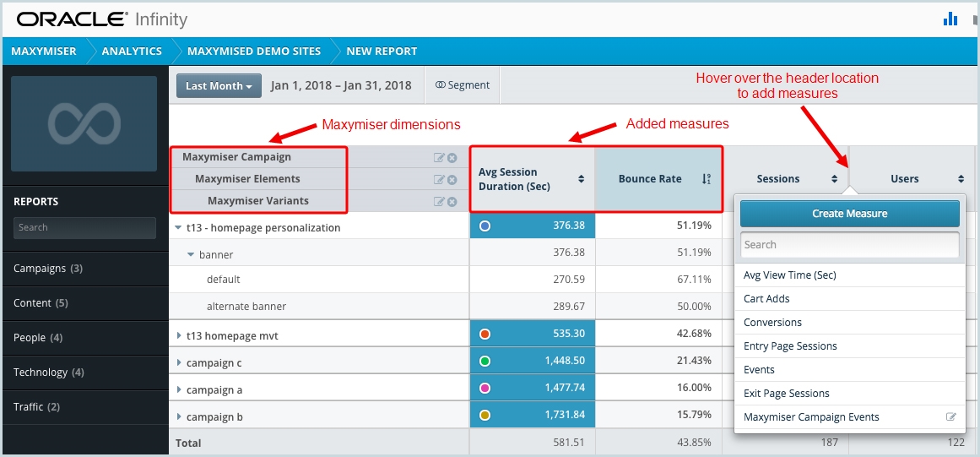
Task: Sort the Users column
Action: pos(961,179)
